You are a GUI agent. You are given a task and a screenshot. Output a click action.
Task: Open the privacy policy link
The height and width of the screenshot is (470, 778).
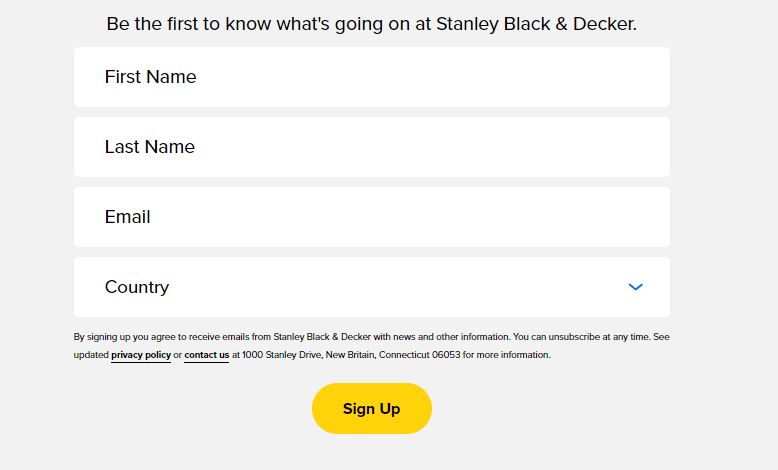coord(140,355)
